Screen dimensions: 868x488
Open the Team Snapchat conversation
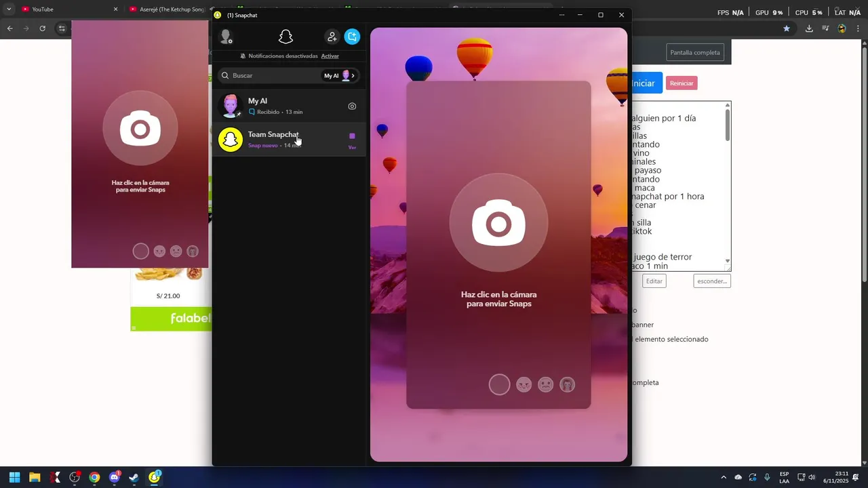pyautogui.click(x=289, y=139)
